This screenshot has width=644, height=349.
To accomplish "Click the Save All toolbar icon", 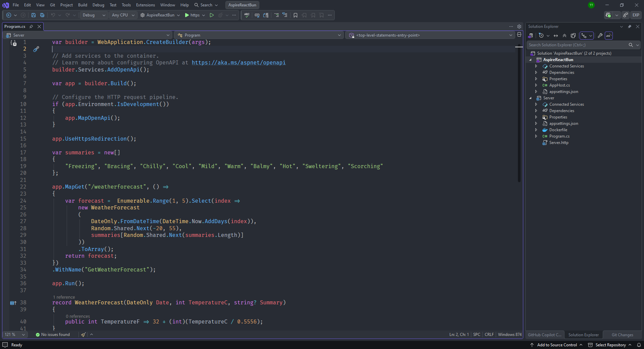I will (42, 15).
